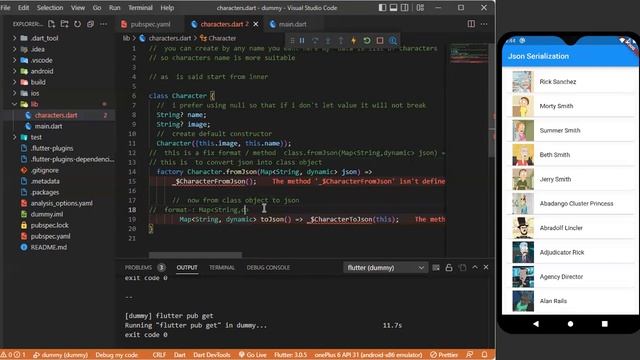Viewport: 640px width, 360px height.
Task: Open README.md file in Explorer
Action: tap(48, 247)
